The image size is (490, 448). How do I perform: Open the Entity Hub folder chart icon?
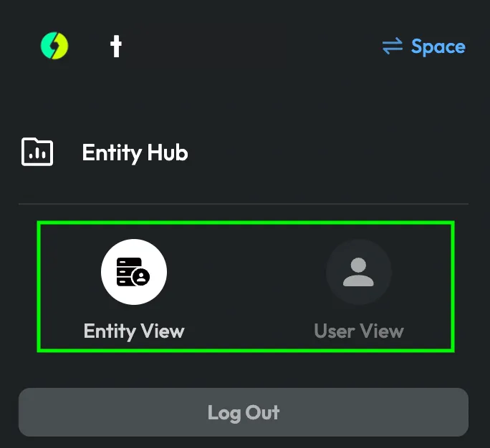coord(37,152)
